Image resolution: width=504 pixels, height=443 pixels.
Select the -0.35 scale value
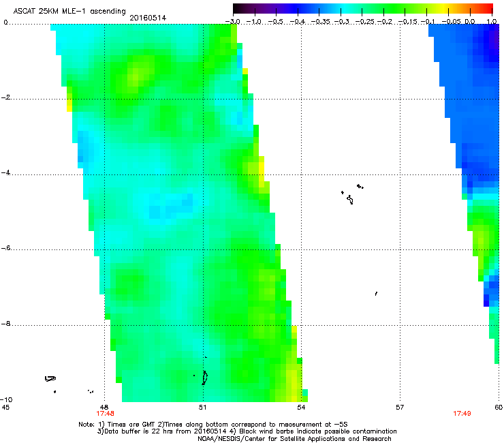pos(321,22)
